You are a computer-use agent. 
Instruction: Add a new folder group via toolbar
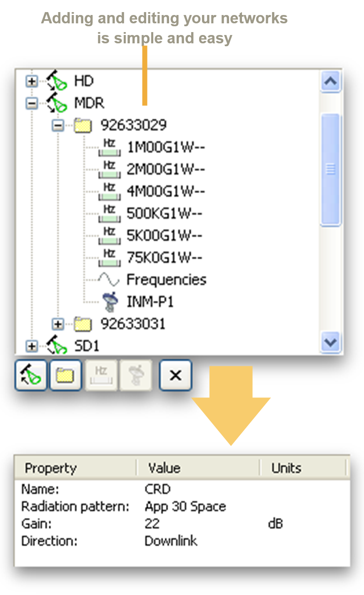click(65, 375)
